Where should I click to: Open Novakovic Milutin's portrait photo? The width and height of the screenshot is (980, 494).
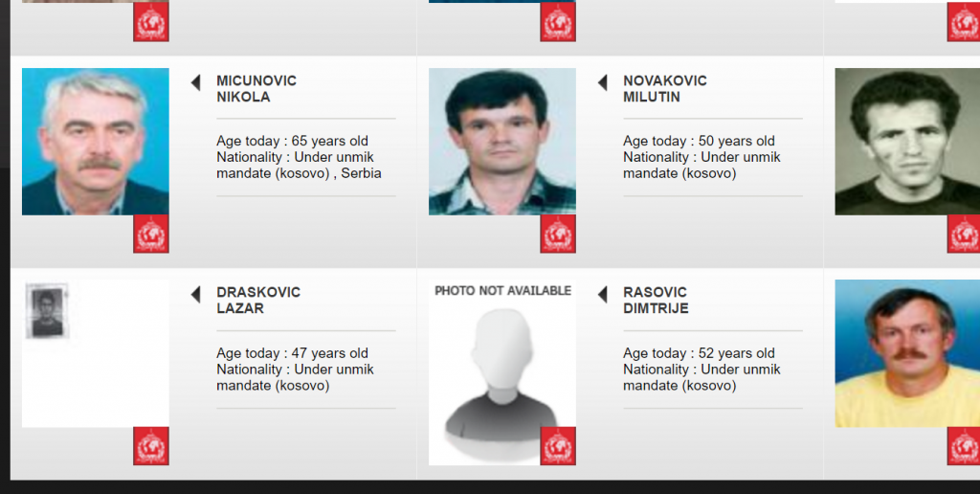click(501, 142)
